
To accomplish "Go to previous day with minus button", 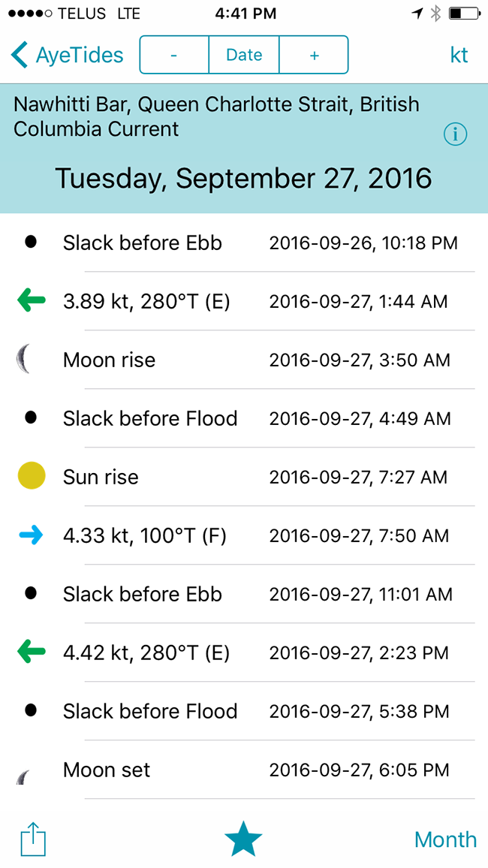I will pyautogui.click(x=173, y=55).
